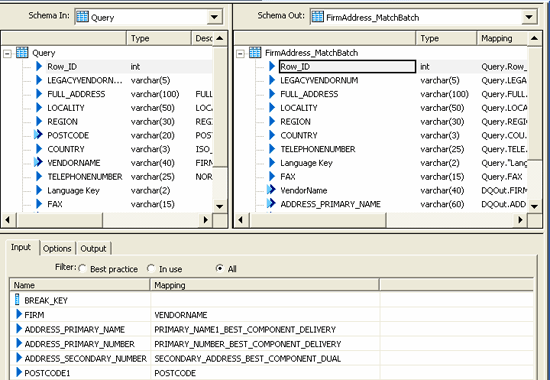Click the Language Key column icon in Query schema

click(x=39, y=190)
